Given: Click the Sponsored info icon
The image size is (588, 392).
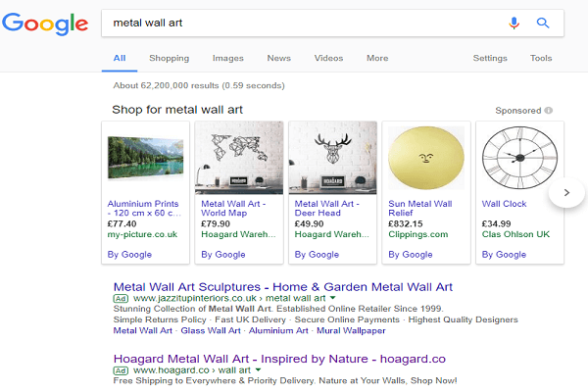Looking at the screenshot, I should point(548,111).
